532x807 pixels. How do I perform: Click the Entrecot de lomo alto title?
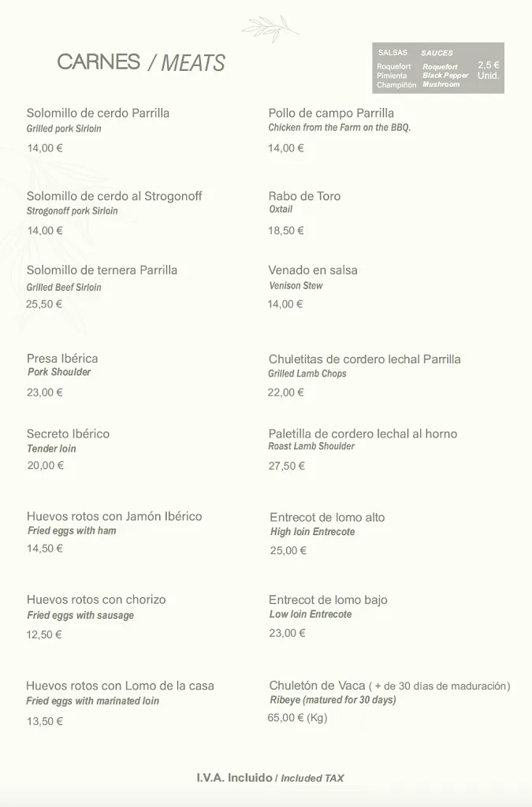coord(327,518)
